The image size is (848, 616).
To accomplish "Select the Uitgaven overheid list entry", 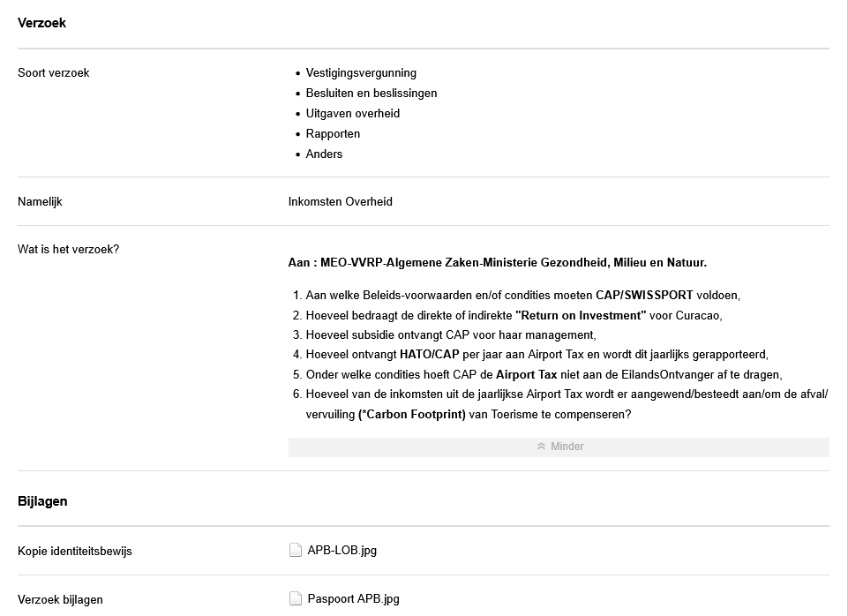I will pos(353,114).
